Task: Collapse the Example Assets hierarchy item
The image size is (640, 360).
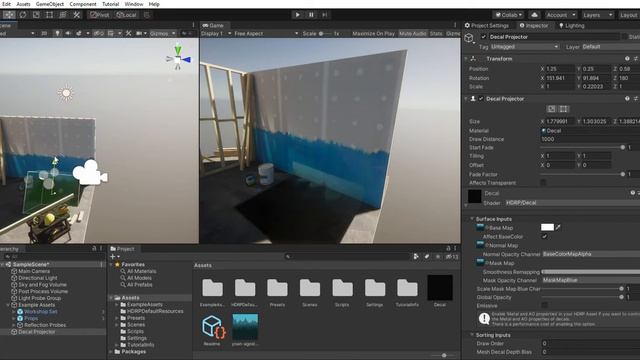Action: pyautogui.click(x=8, y=305)
